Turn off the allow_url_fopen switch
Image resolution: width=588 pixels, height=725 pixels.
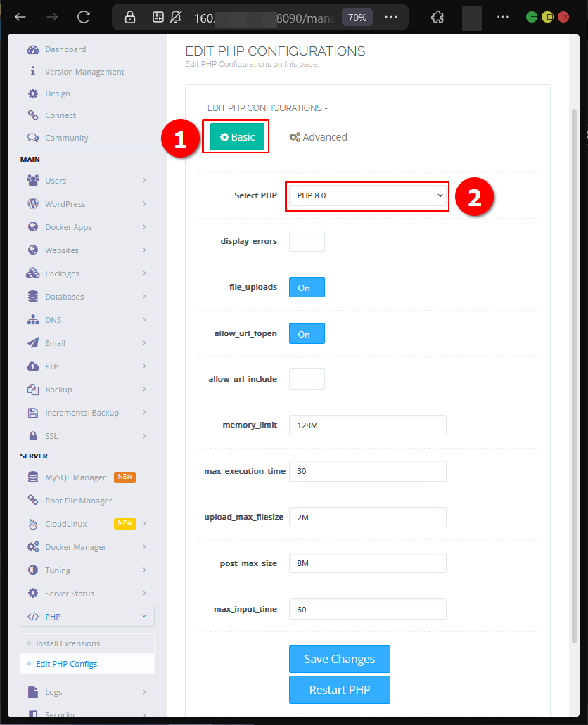point(307,334)
